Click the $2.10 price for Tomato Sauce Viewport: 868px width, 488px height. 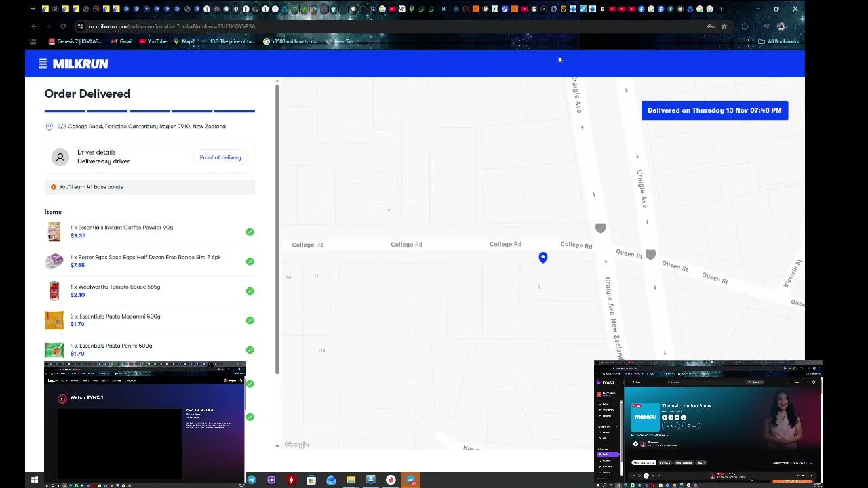click(x=77, y=295)
